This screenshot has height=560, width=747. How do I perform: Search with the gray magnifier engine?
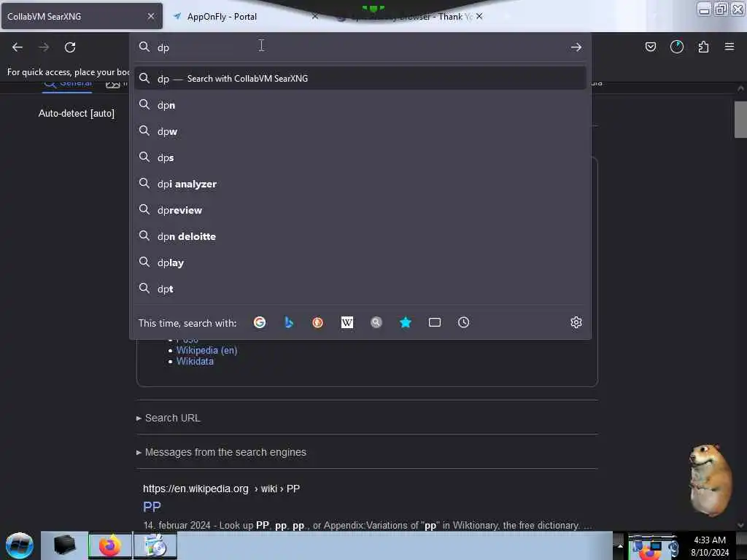pyautogui.click(x=376, y=322)
